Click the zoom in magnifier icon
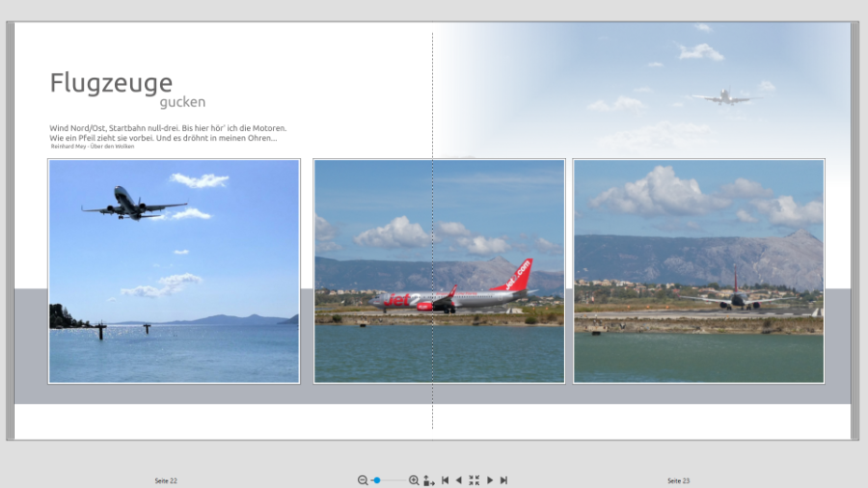The image size is (868, 488). 414,480
